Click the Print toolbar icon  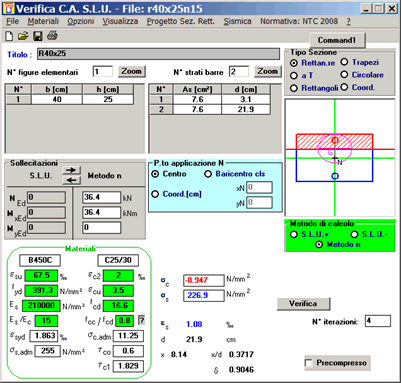pos(52,35)
